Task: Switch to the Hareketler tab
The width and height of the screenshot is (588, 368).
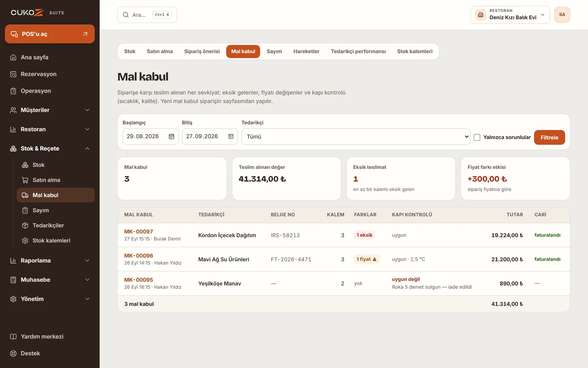Action: point(306,52)
